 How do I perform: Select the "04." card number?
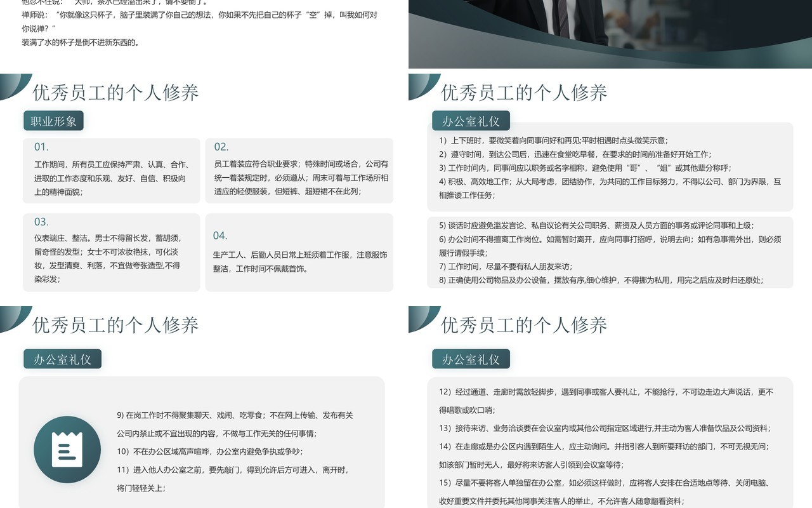coord(220,236)
